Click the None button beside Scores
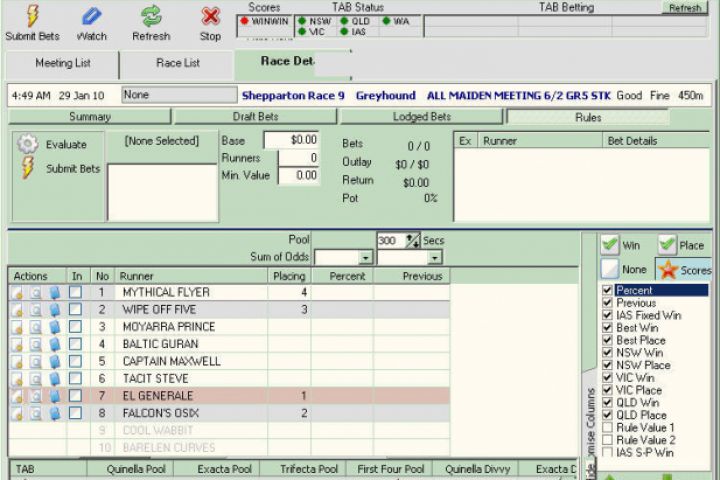The image size is (720, 480). point(610,270)
